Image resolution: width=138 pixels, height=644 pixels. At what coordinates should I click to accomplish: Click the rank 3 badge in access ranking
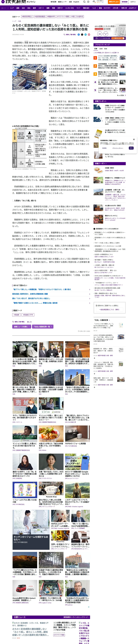[x=95, y=74]
